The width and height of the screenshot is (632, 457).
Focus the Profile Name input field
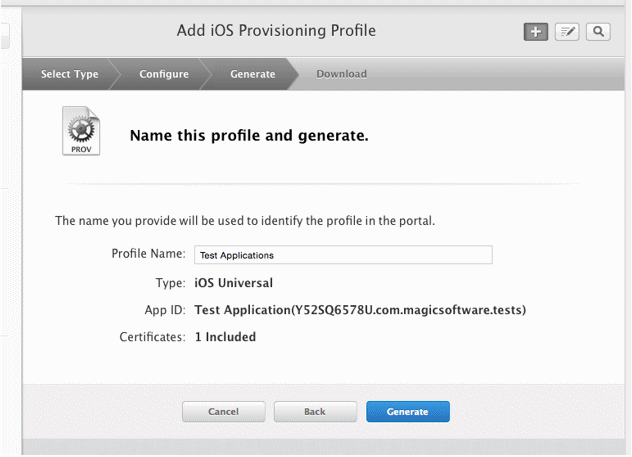click(x=343, y=255)
